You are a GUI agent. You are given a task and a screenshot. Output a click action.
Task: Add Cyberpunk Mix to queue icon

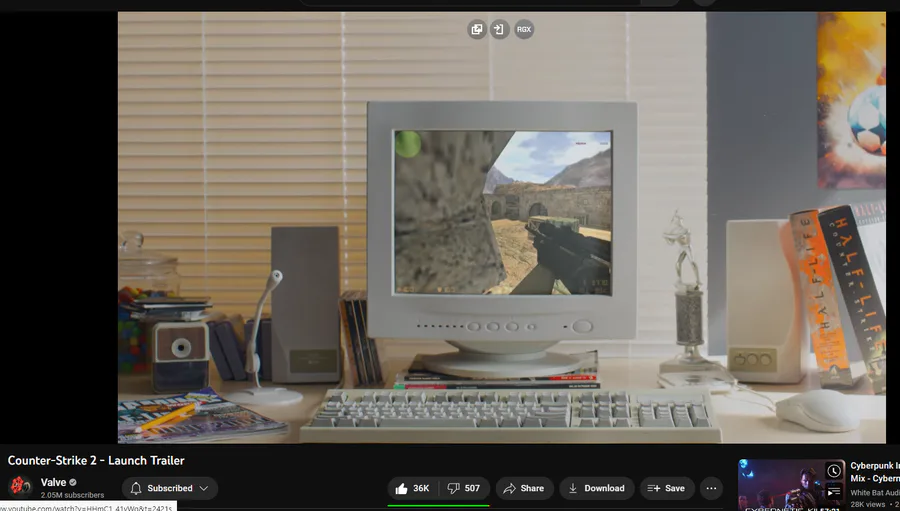click(833, 491)
